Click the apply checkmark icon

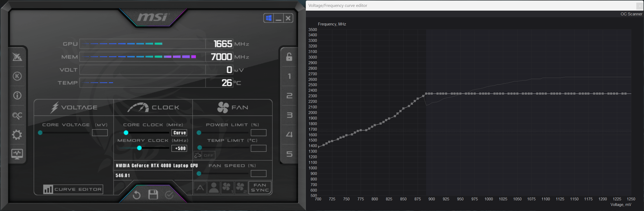click(x=169, y=195)
